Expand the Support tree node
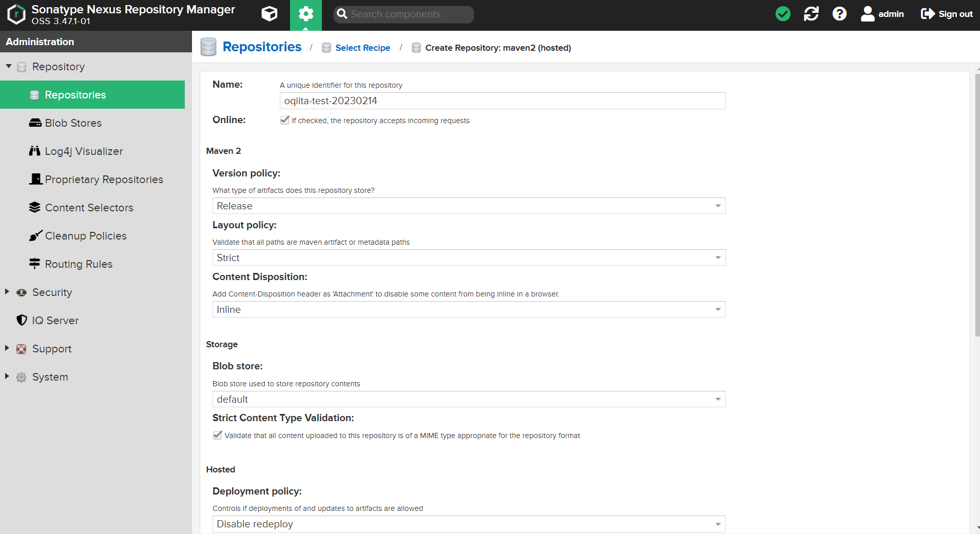 point(7,348)
